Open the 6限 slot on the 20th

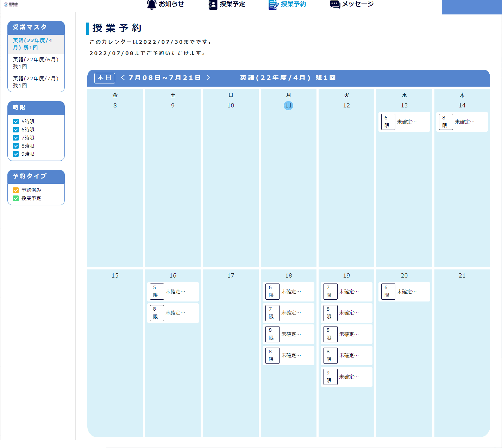[404, 292]
